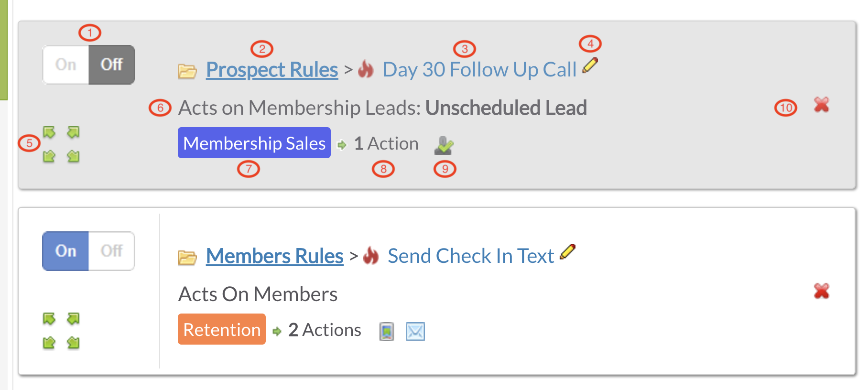Click upper-right green arrow in Send Check In rule

(73, 319)
